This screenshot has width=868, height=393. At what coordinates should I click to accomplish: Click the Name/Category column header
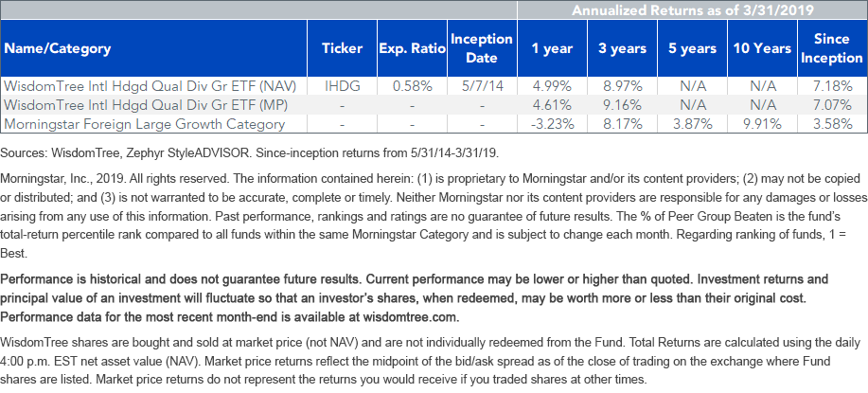(154, 48)
